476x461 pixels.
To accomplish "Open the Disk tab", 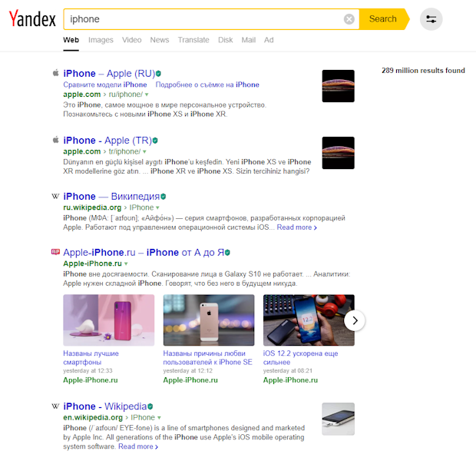I will [x=225, y=40].
